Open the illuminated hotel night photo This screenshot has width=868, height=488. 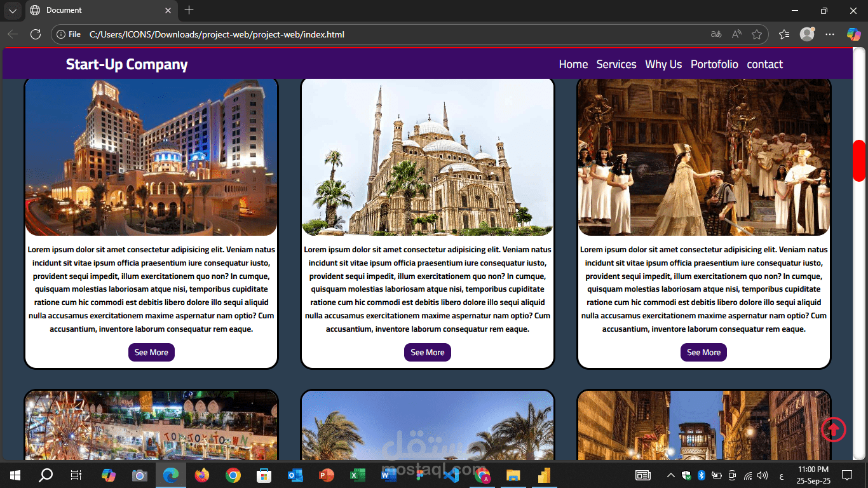151,157
